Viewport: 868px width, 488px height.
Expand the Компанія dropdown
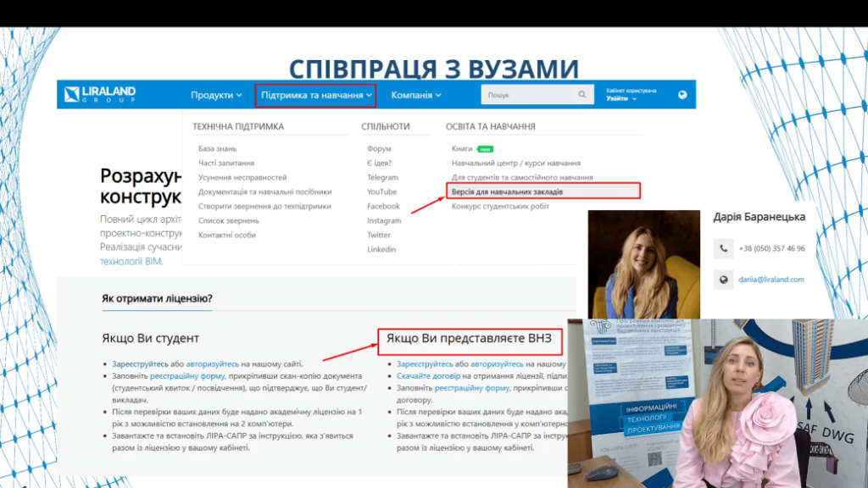pyautogui.click(x=415, y=95)
